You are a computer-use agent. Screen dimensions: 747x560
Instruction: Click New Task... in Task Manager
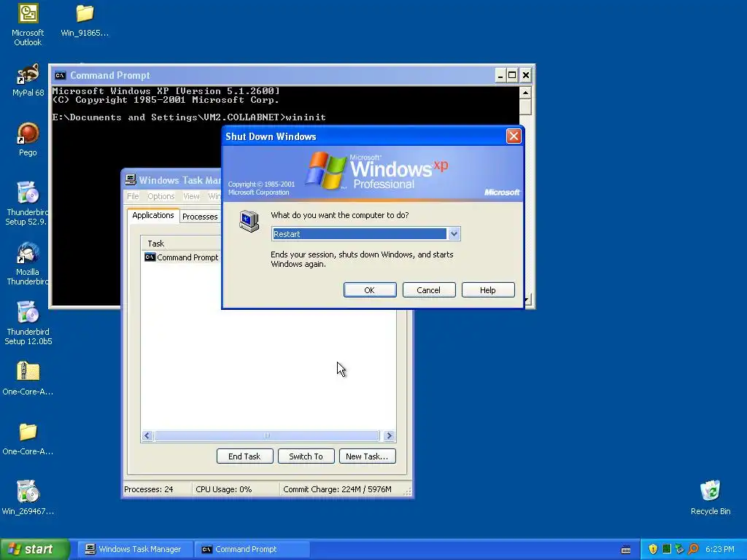tap(368, 456)
